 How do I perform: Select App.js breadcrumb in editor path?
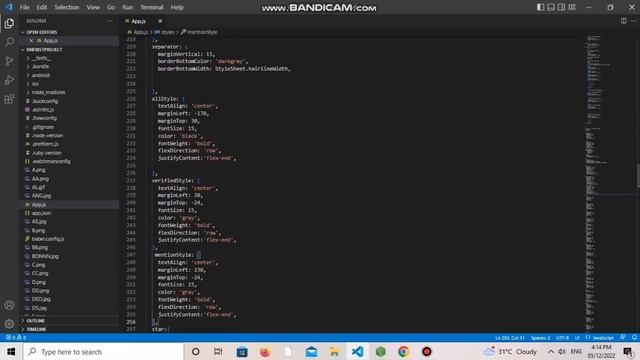(x=140, y=32)
